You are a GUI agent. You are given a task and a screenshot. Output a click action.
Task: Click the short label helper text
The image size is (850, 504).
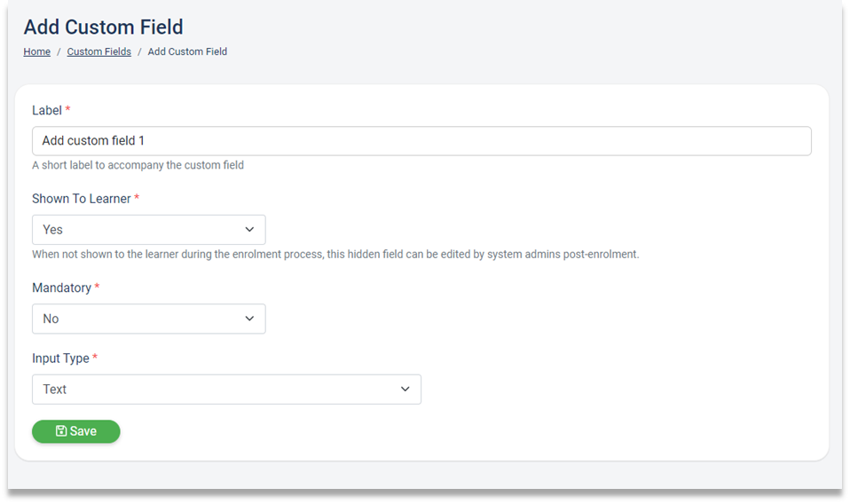tap(138, 165)
